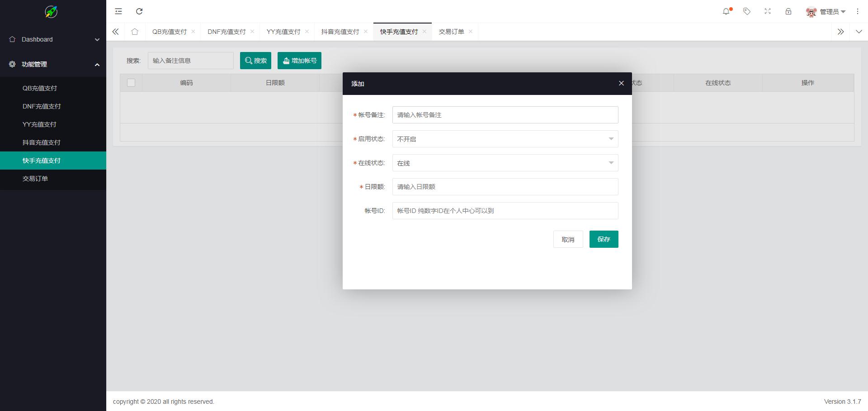868x411 pixels.
Task: Save the form with 保存 button
Action: click(x=604, y=239)
